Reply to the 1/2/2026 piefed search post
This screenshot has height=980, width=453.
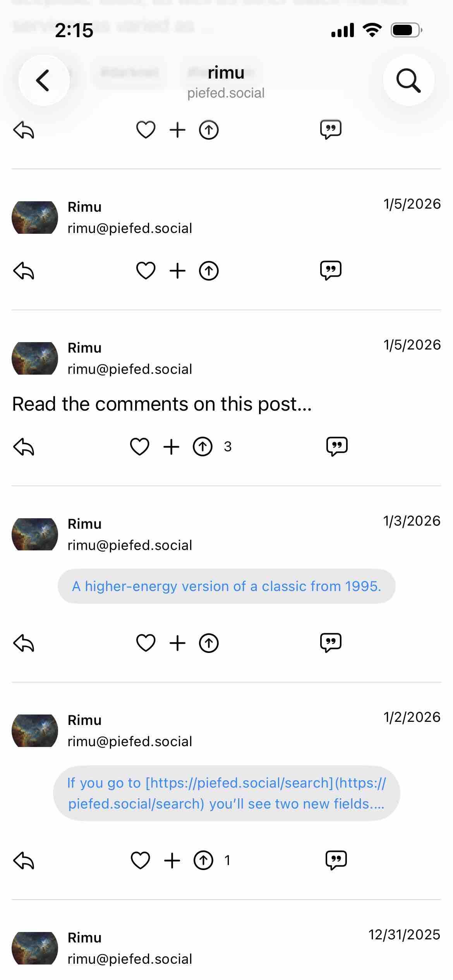[x=24, y=861]
